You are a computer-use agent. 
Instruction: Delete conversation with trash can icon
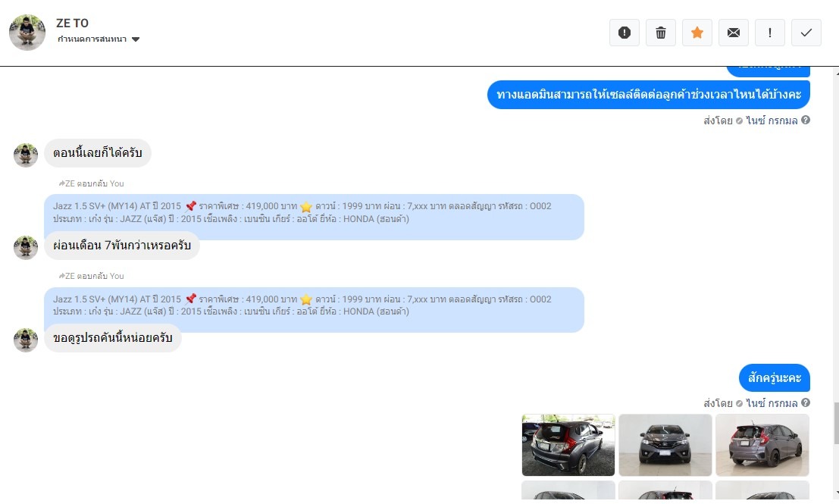pyautogui.click(x=660, y=33)
